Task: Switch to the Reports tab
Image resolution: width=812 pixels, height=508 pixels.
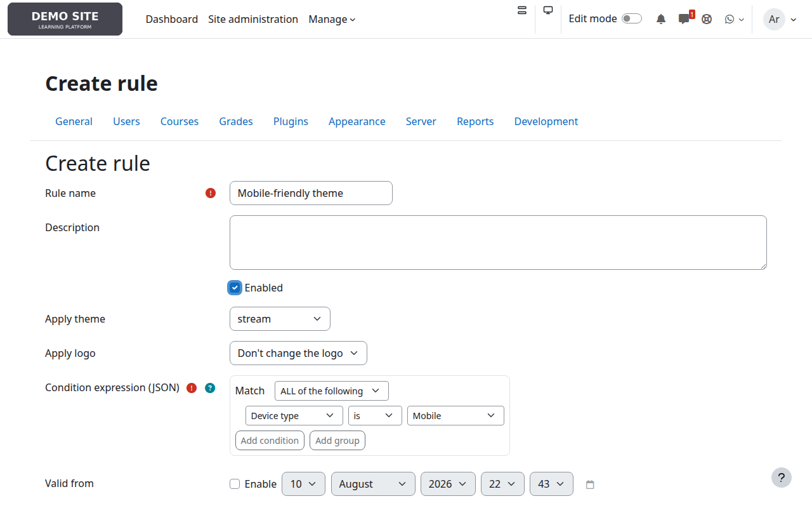Action: (x=475, y=121)
